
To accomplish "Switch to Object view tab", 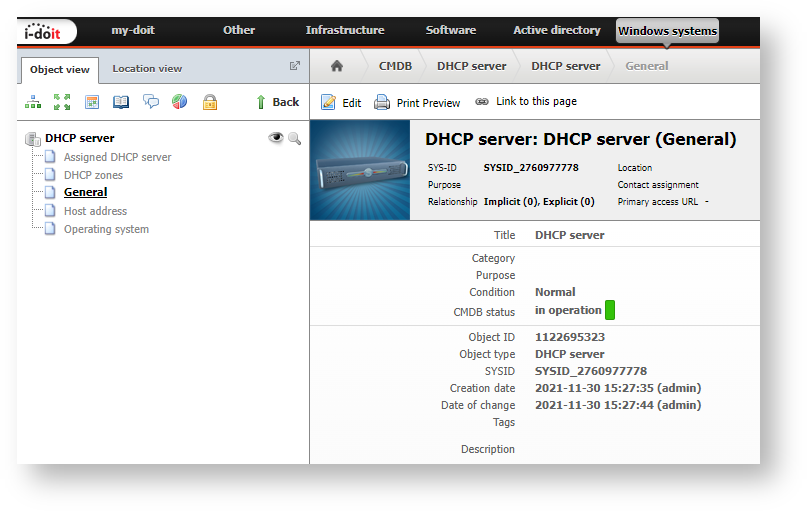I will (60, 70).
